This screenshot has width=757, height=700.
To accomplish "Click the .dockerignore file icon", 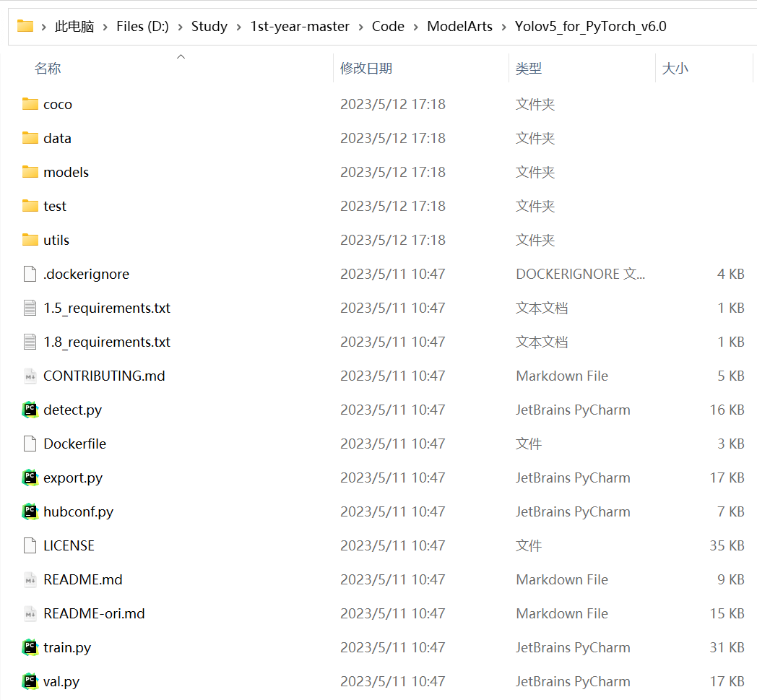I will [30, 274].
